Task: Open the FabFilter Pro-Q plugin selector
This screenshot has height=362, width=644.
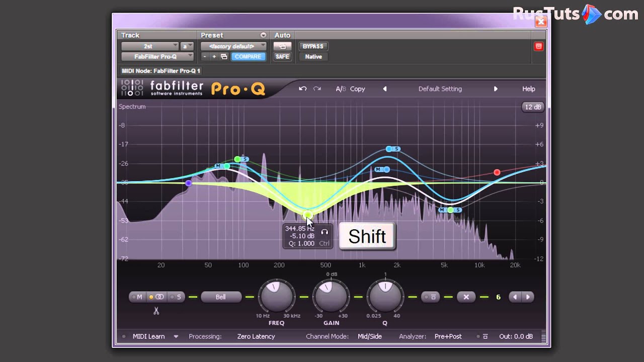Action: click(x=157, y=57)
